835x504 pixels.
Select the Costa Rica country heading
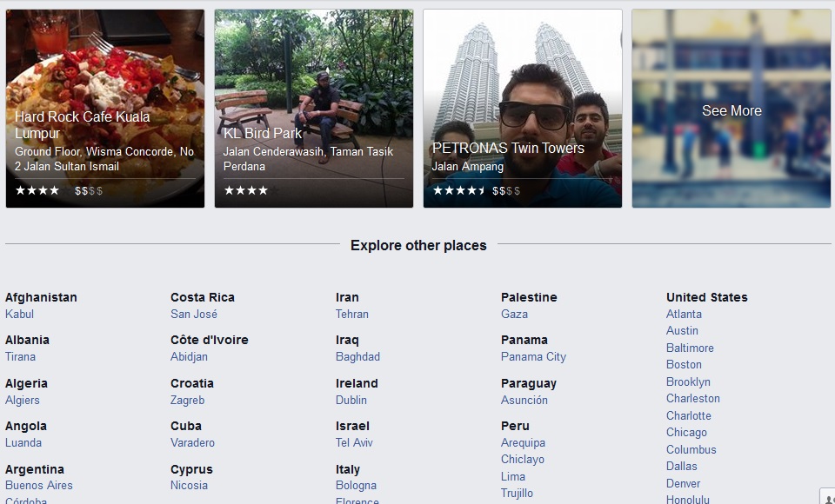tap(203, 297)
